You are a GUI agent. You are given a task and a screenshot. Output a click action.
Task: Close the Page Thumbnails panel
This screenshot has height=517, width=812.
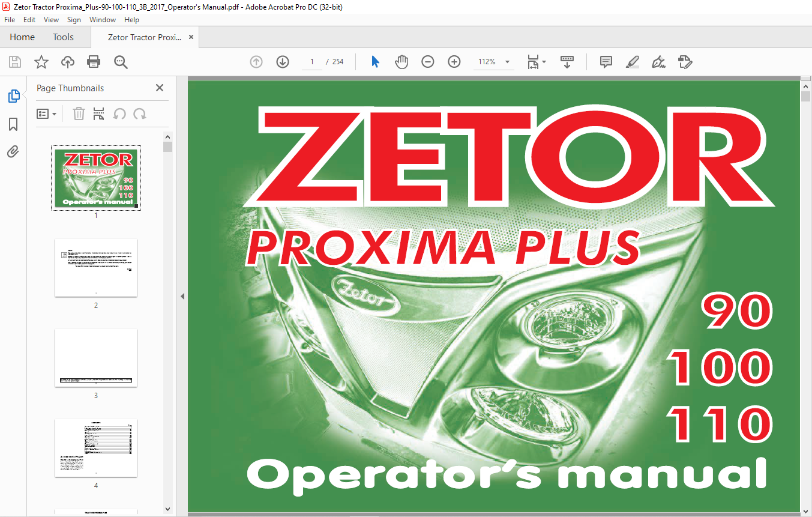point(160,88)
